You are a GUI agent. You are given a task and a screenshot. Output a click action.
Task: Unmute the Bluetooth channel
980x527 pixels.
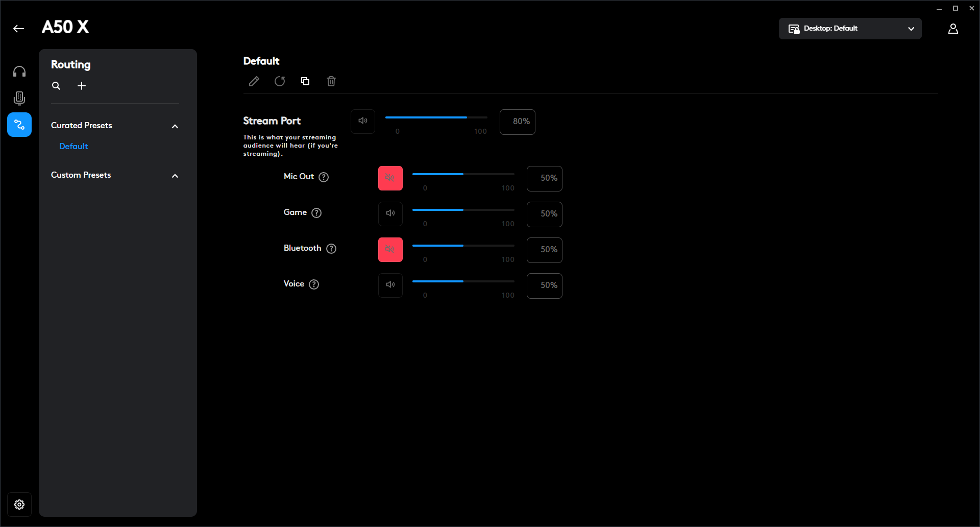coord(390,250)
